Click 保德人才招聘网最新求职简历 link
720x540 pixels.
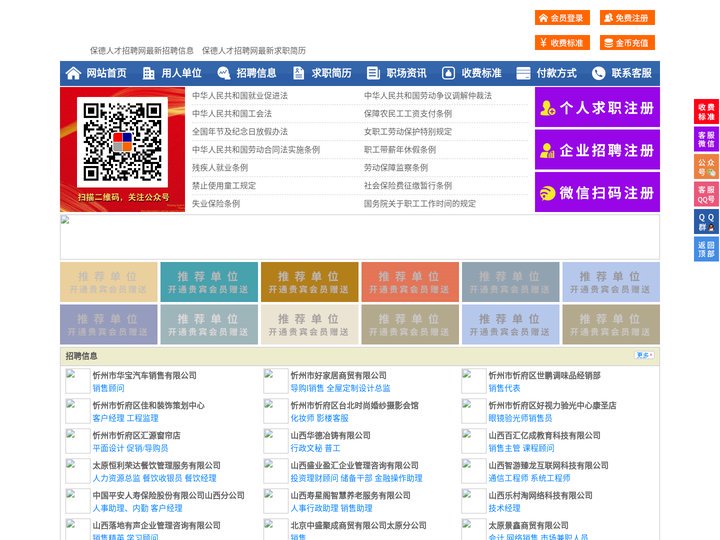point(254,51)
